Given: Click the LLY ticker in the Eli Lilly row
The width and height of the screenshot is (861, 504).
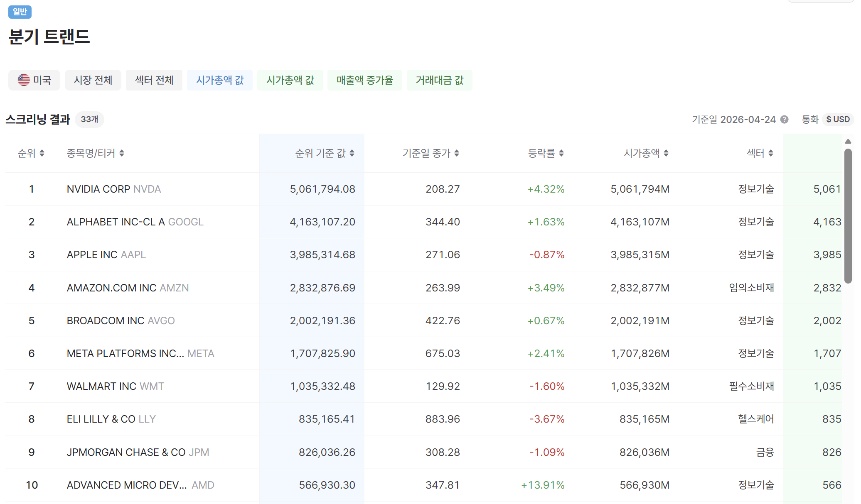Looking at the screenshot, I should click(x=147, y=419).
